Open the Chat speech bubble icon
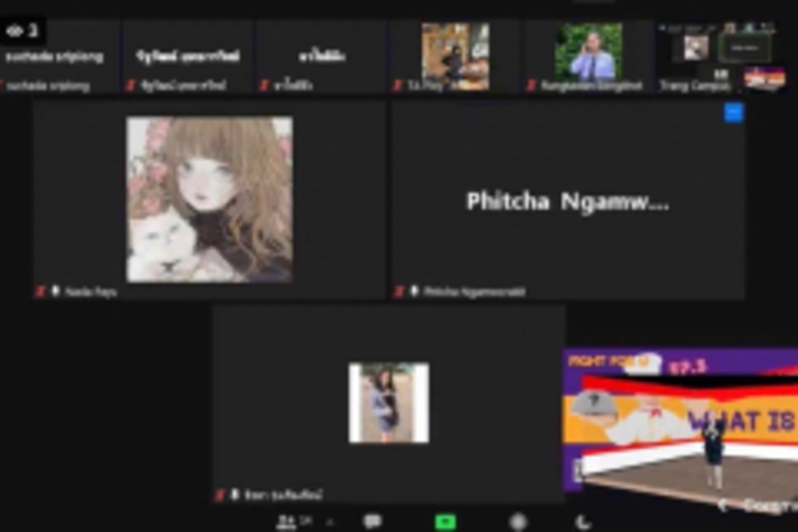 (372, 522)
